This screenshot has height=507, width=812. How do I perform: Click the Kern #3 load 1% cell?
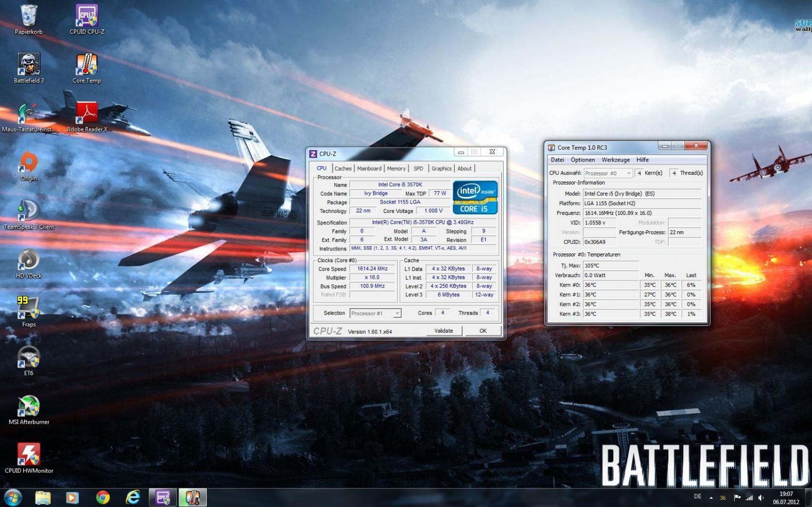[x=691, y=314]
